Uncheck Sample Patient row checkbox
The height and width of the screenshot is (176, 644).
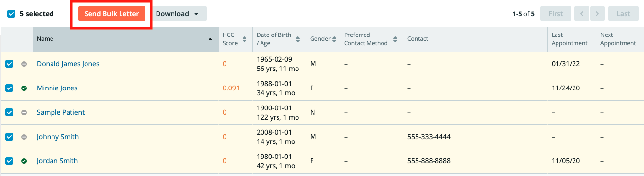(9, 112)
